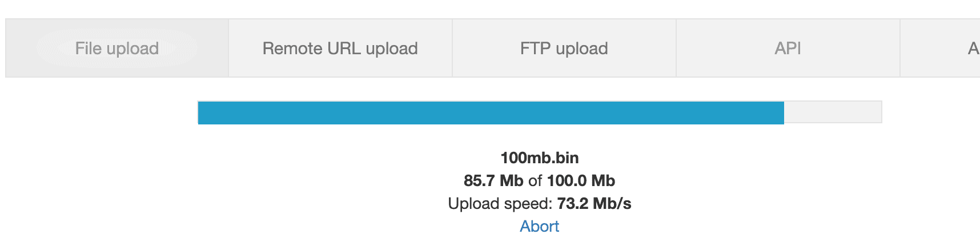
Task: Click the 100.0 Mb total size
Action: (x=581, y=181)
